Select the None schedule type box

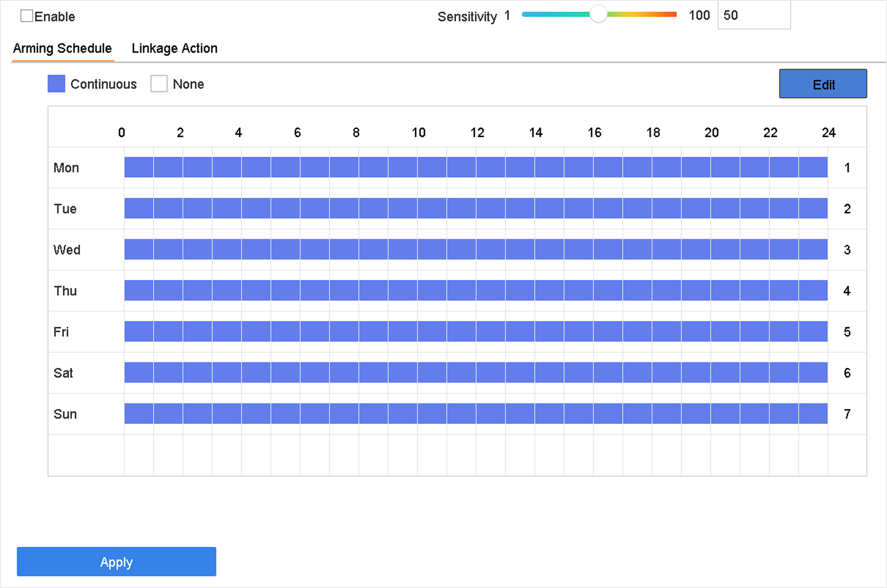pos(159,84)
